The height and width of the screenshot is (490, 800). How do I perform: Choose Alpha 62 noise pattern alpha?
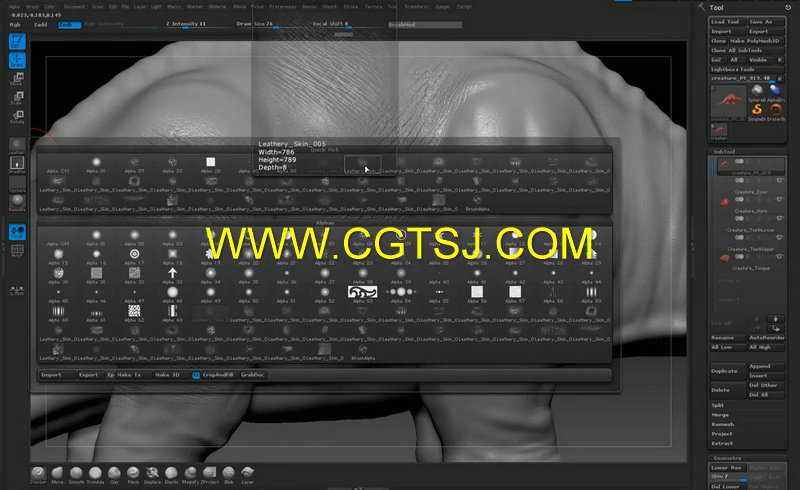click(x=134, y=313)
